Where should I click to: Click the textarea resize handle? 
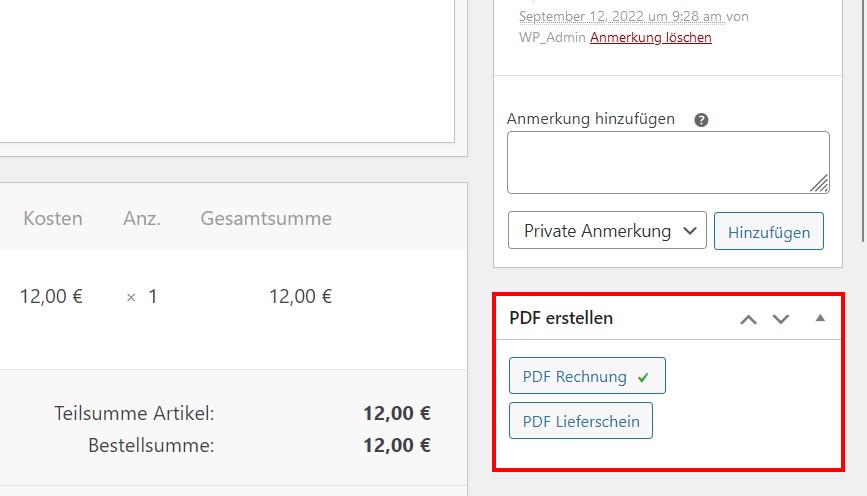click(820, 184)
